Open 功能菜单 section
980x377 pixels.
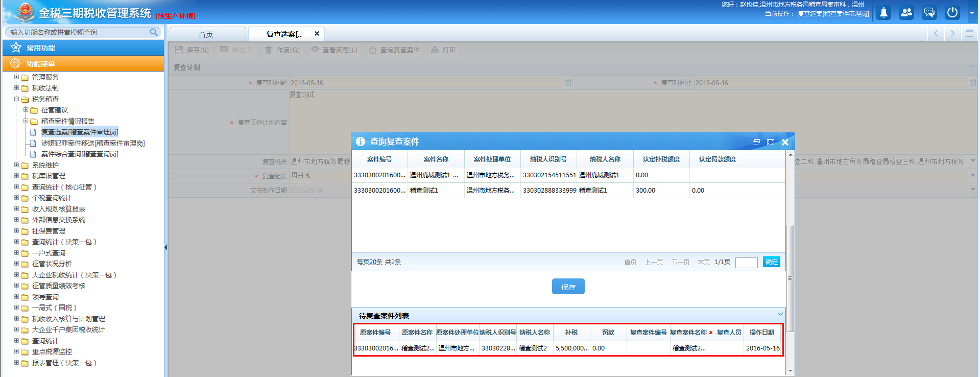[83, 64]
